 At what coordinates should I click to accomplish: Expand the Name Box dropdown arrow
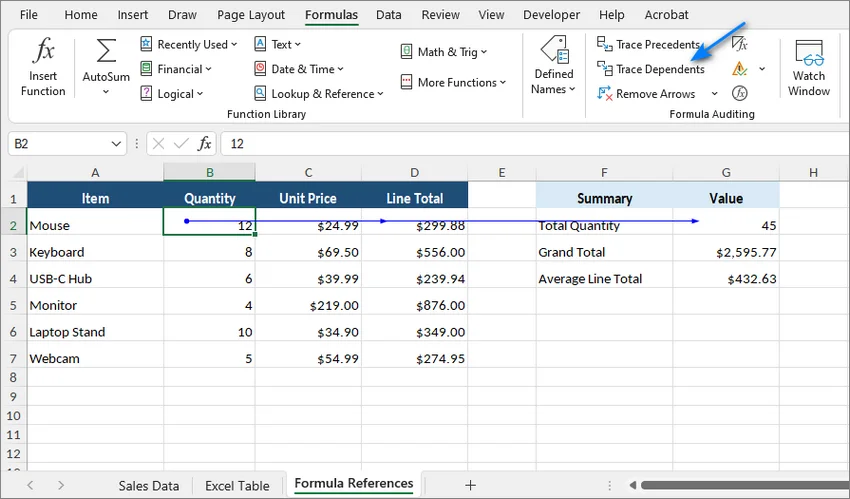pos(116,144)
